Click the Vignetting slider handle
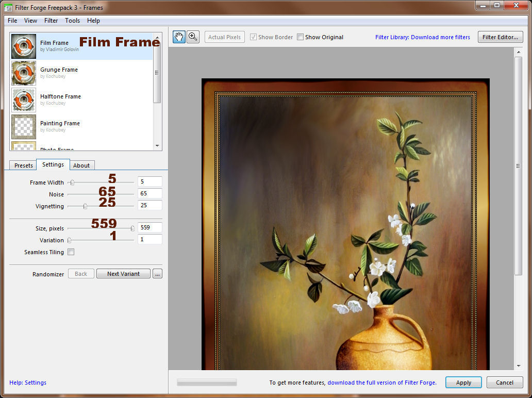The image size is (532, 398). pyautogui.click(x=85, y=206)
